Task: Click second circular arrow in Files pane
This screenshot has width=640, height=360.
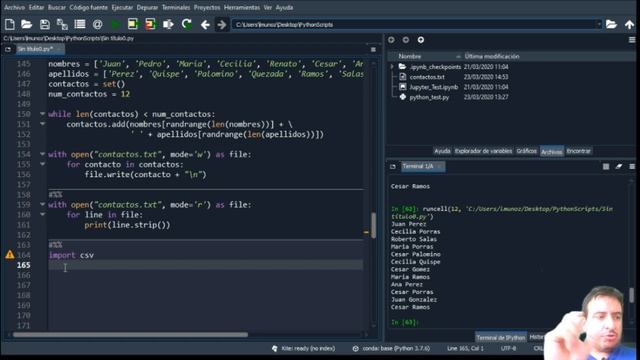Action: click(406, 40)
